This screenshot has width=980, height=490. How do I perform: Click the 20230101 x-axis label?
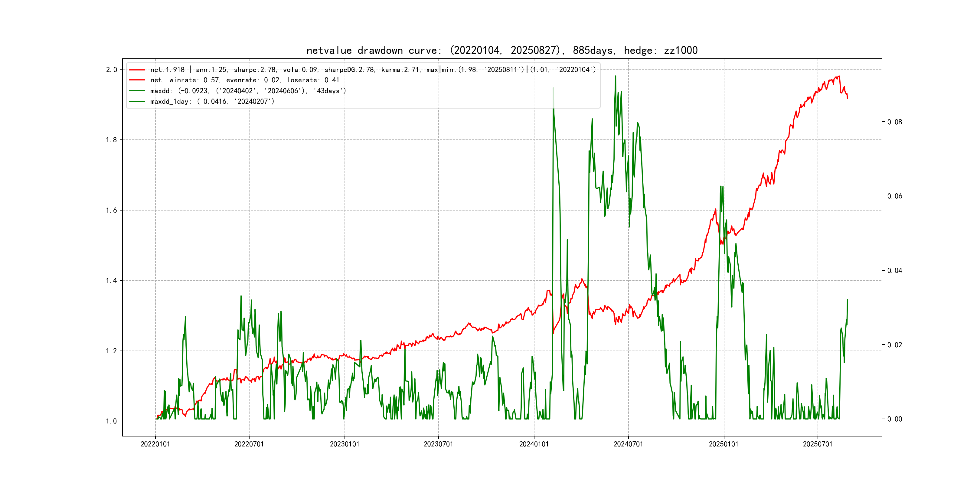pyautogui.click(x=344, y=444)
